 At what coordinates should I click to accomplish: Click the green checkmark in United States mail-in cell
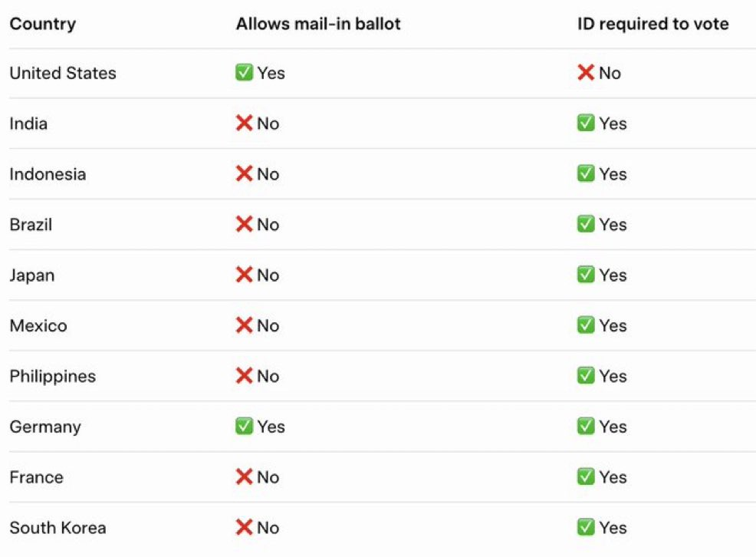(x=245, y=73)
